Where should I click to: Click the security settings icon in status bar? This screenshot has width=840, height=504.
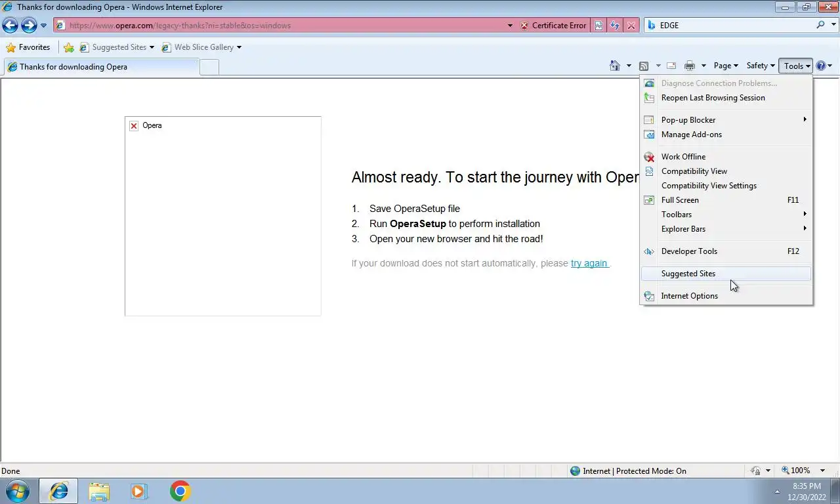[x=756, y=471]
